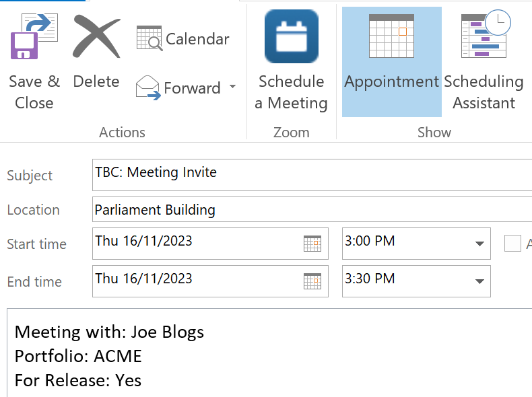The height and width of the screenshot is (397, 532).
Task: Open the end date calendar picker
Action: (x=312, y=281)
